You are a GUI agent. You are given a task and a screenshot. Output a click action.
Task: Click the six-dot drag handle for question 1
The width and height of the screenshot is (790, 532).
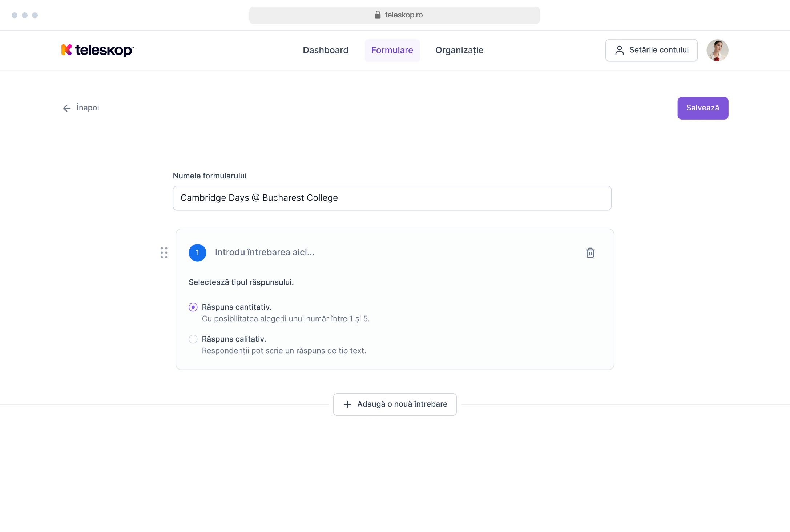point(164,253)
